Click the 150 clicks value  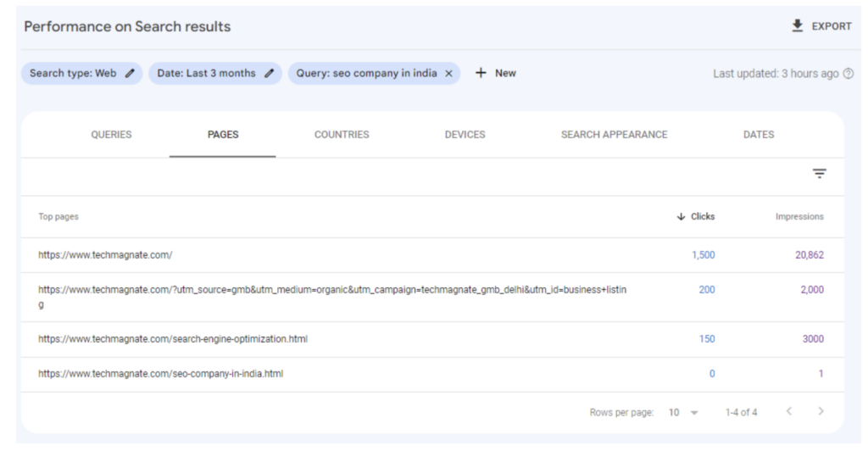(707, 338)
